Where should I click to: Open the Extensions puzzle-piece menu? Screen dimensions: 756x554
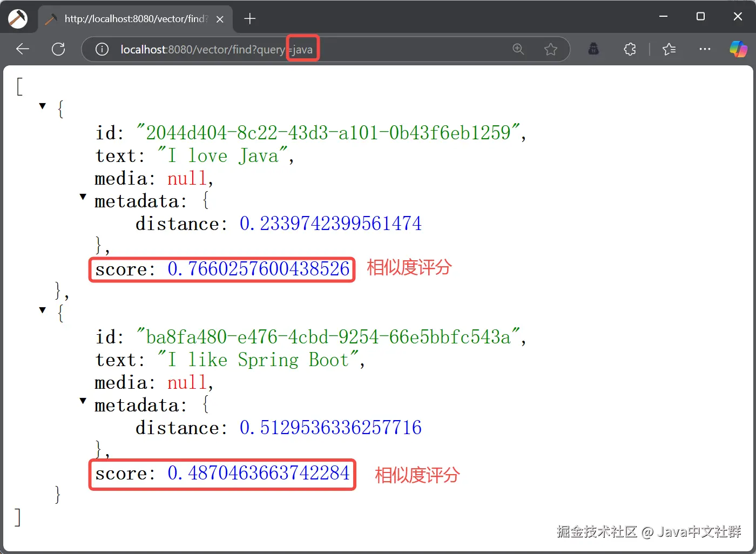630,49
